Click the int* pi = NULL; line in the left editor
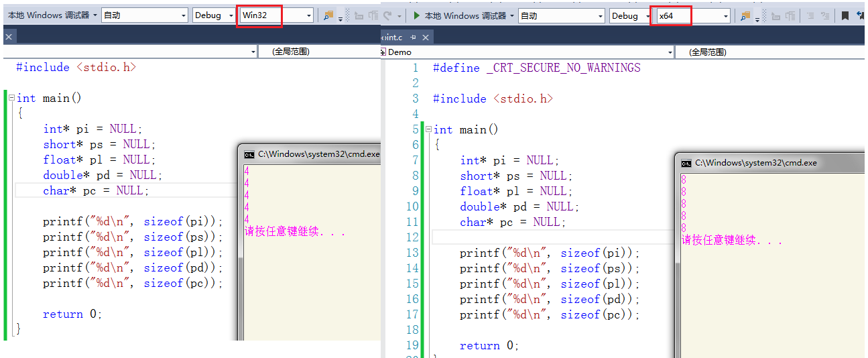This screenshot has height=358, width=868. 93,129
